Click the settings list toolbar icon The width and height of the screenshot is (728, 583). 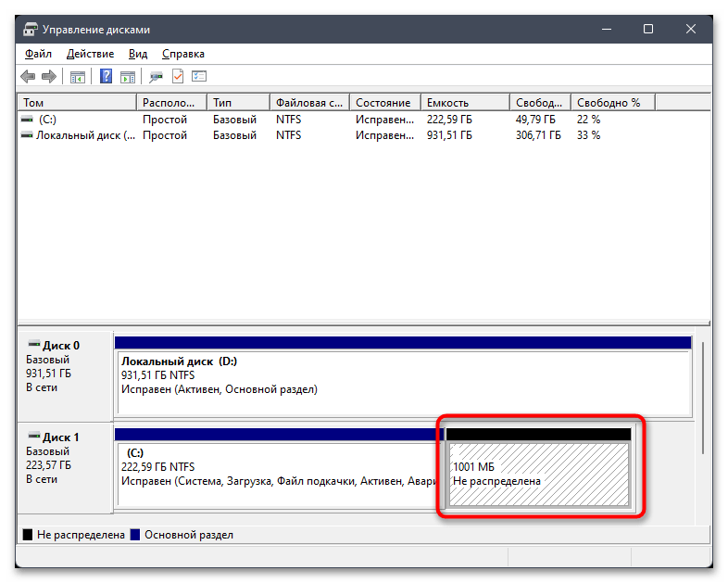tap(199, 76)
